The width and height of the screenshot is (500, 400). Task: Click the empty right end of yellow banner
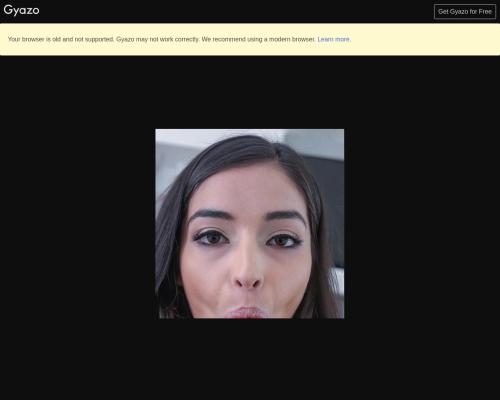pyautogui.click(x=425, y=39)
